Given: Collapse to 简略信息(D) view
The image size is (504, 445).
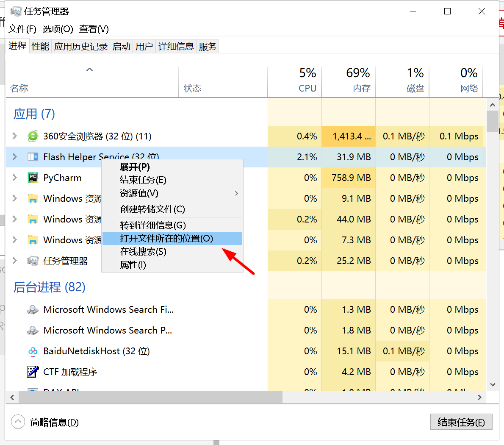Looking at the screenshot, I should [45, 422].
